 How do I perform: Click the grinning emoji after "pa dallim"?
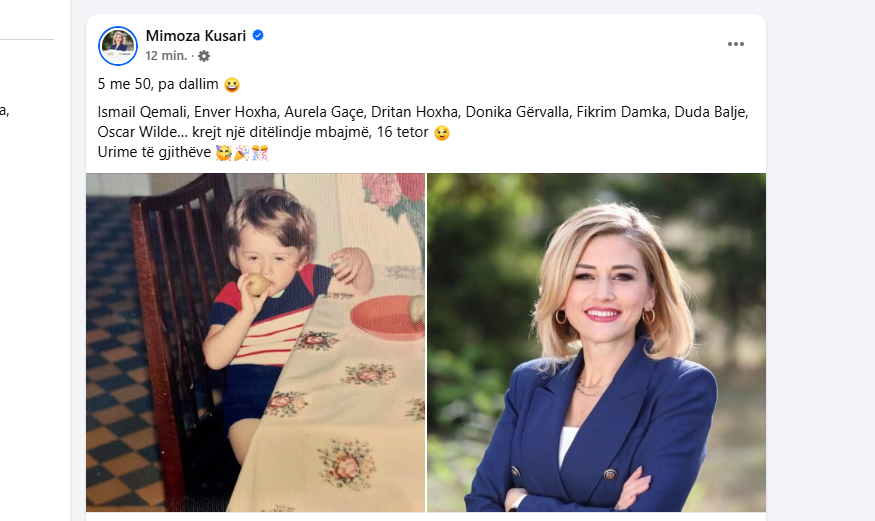pyautogui.click(x=232, y=85)
